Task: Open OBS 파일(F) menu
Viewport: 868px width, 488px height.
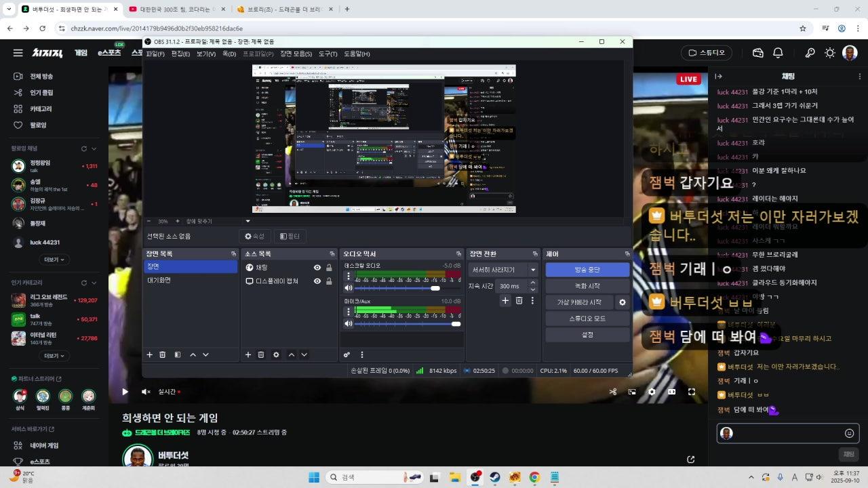Action: click(x=155, y=54)
